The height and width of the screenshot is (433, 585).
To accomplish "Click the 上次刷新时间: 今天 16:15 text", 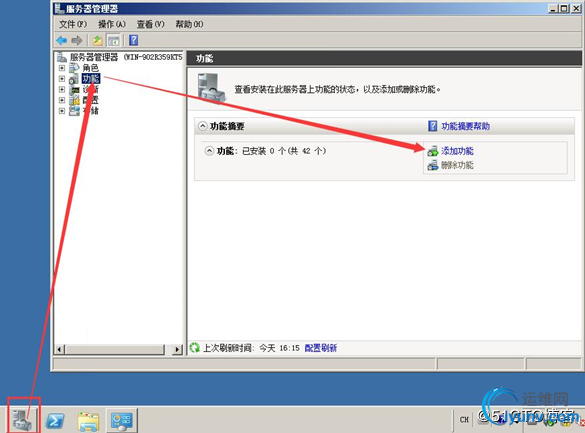I will coord(251,348).
